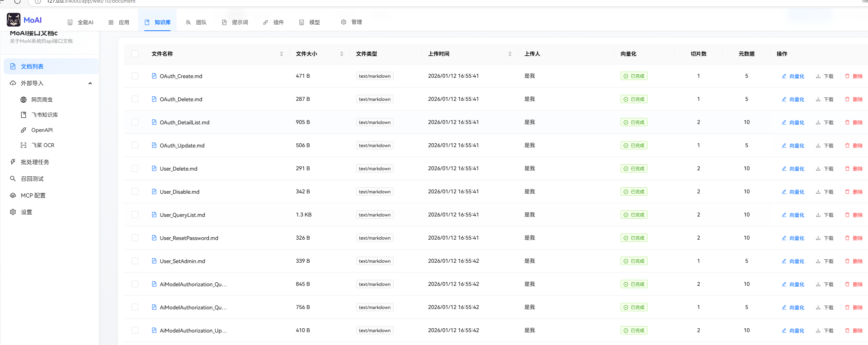Check the select-all checkbox in table header

[x=135, y=54]
